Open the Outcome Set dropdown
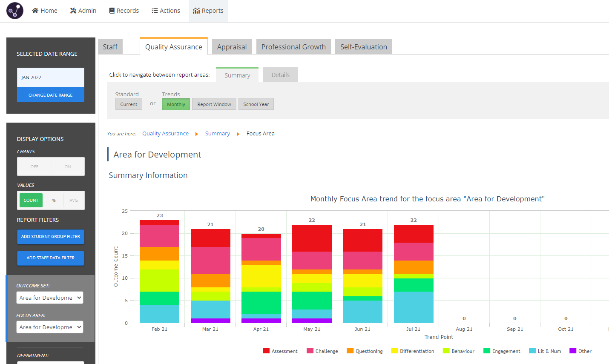Image resolution: width=609 pixels, height=364 pixels. [50, 298]
